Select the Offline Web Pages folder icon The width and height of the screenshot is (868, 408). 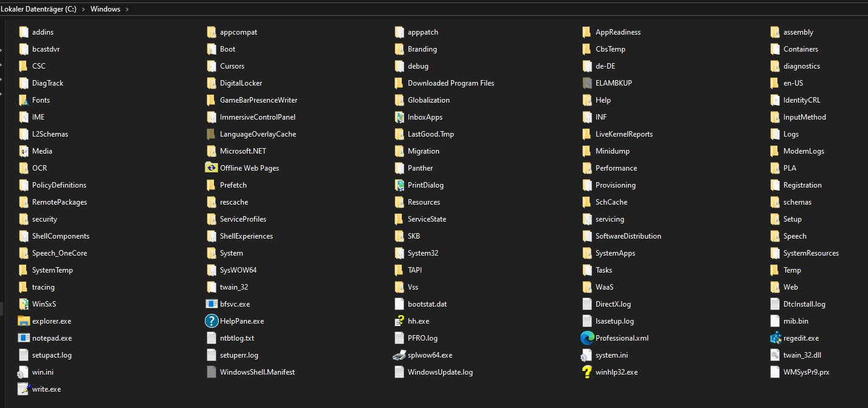point(212,168)
